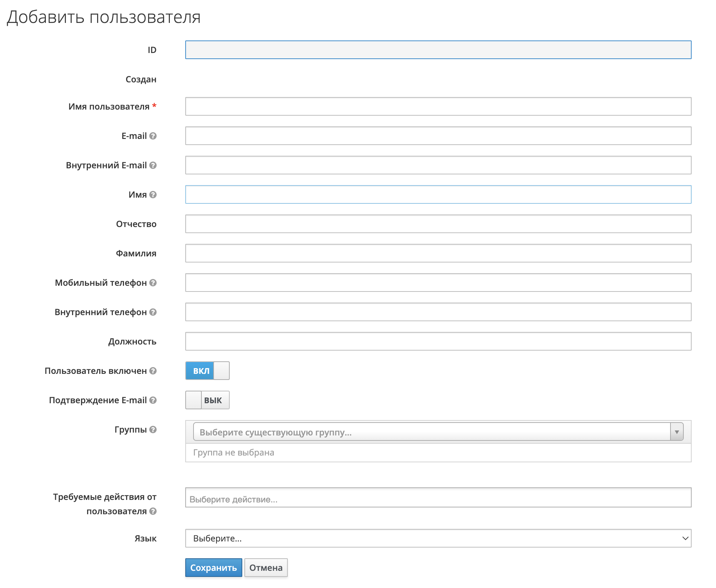Open the group selection dropdown arrow
The height and width of the screenshot is (588, 716).
click(677, 432)
